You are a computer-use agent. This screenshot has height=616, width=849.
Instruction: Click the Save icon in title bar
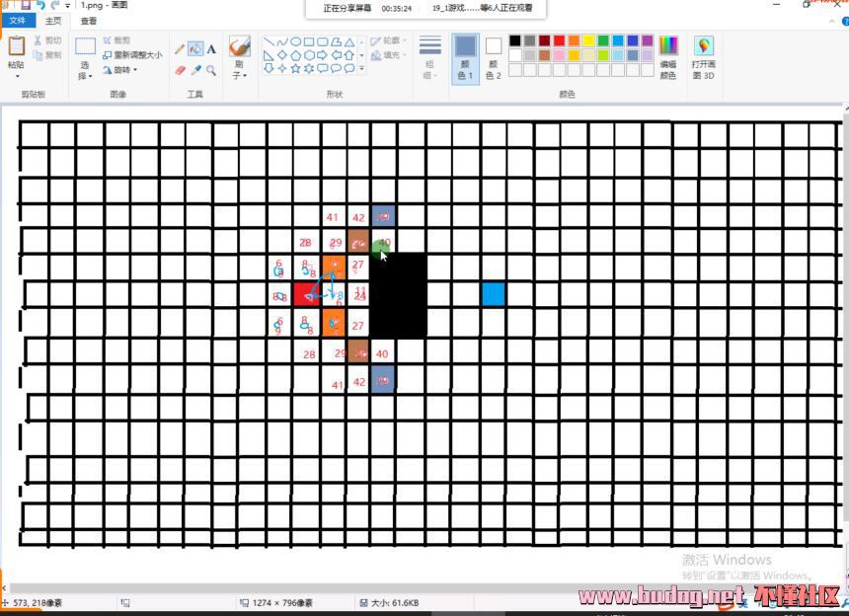25,5
